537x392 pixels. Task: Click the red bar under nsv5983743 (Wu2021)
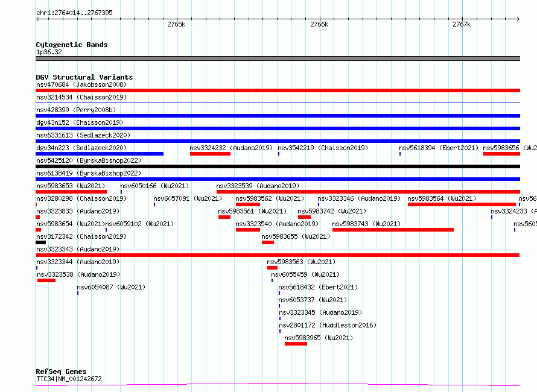(393, 230)
